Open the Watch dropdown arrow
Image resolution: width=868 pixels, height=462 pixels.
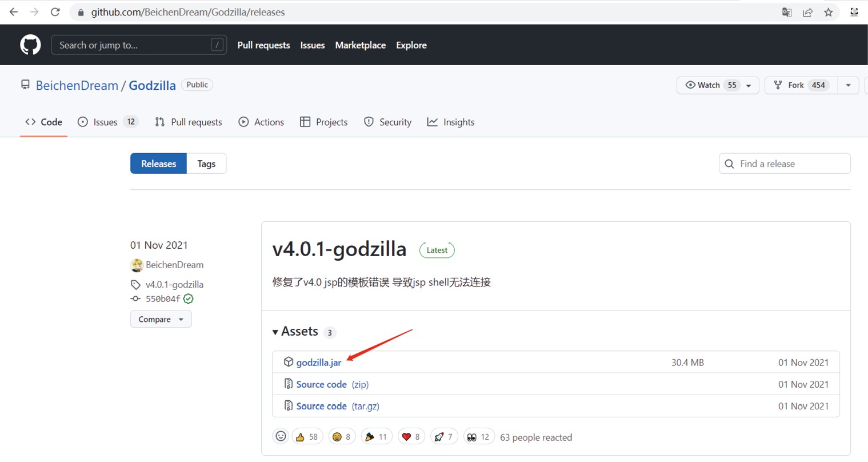click(x=749, y=85)
